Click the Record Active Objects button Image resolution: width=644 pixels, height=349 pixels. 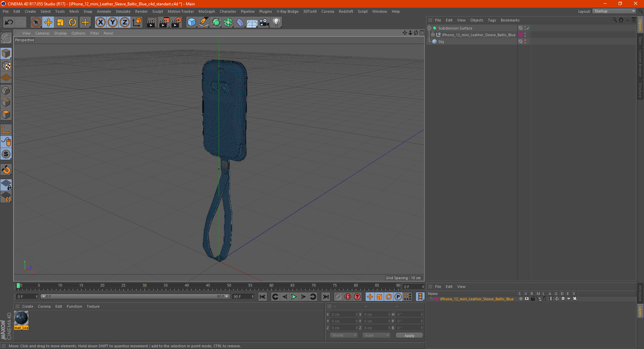[338, 297]
